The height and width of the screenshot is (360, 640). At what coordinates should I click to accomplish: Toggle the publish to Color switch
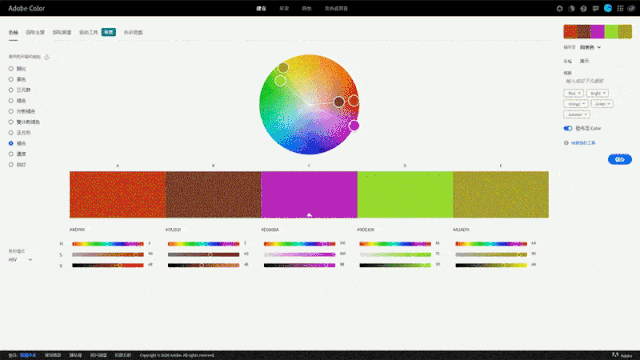pyautogui.click(x=568, y=128)
